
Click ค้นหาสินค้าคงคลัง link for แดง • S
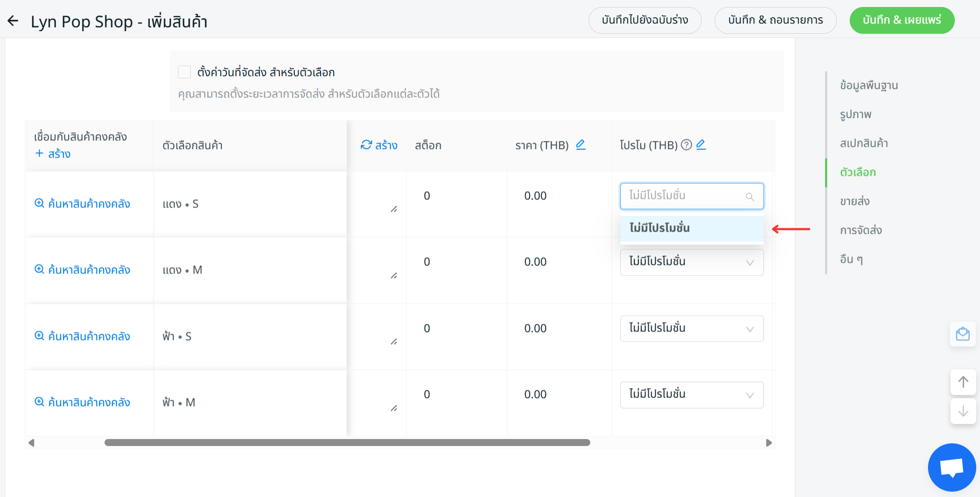pos(83,204)
